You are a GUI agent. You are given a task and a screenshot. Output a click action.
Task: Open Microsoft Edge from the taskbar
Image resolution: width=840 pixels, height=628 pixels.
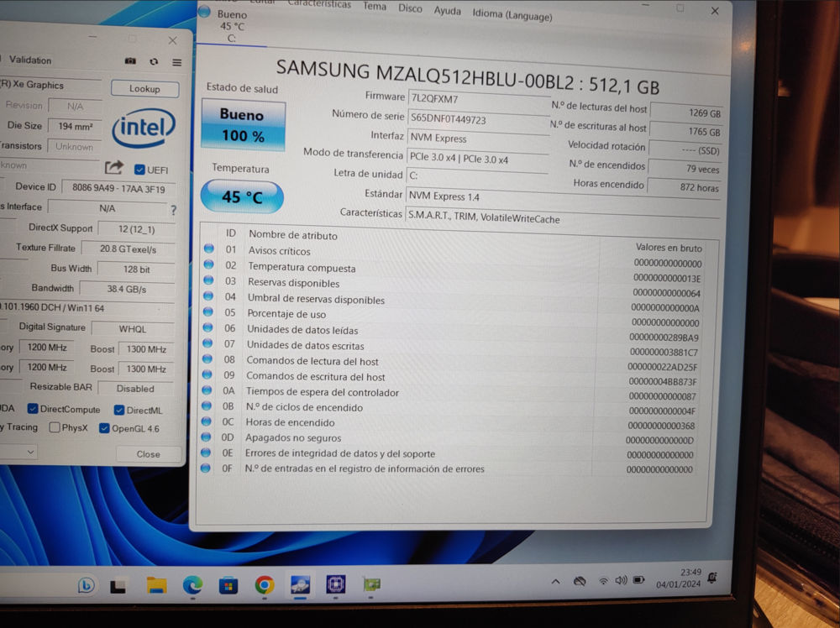pos(192,585)
